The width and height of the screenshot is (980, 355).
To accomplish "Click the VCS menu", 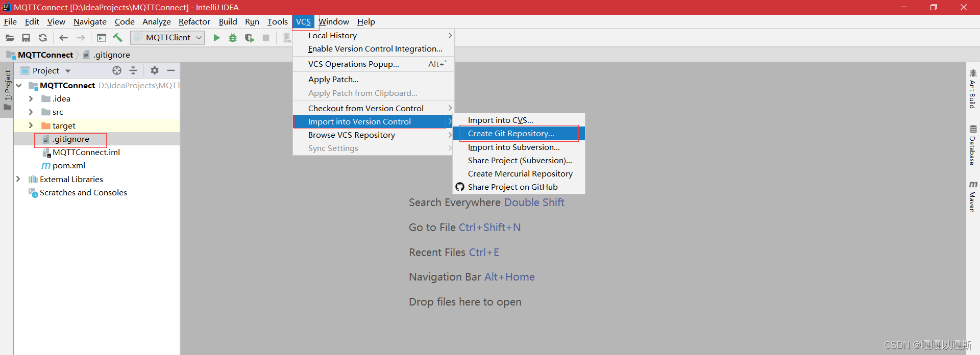I will [x=304, y=21].
